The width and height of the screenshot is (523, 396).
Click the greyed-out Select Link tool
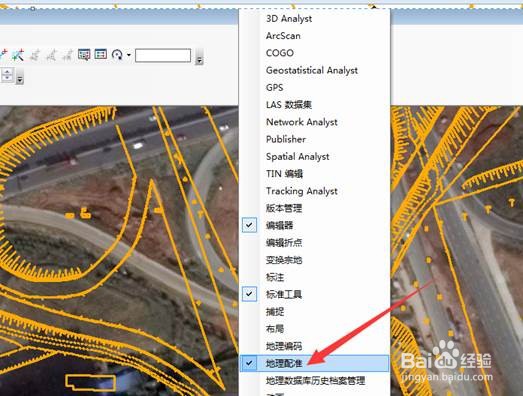(35, 55)
